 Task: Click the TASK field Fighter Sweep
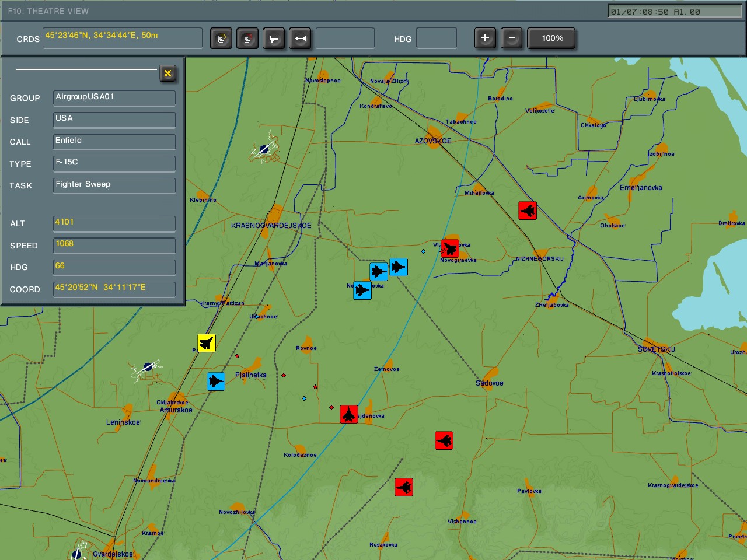(114, 185)
